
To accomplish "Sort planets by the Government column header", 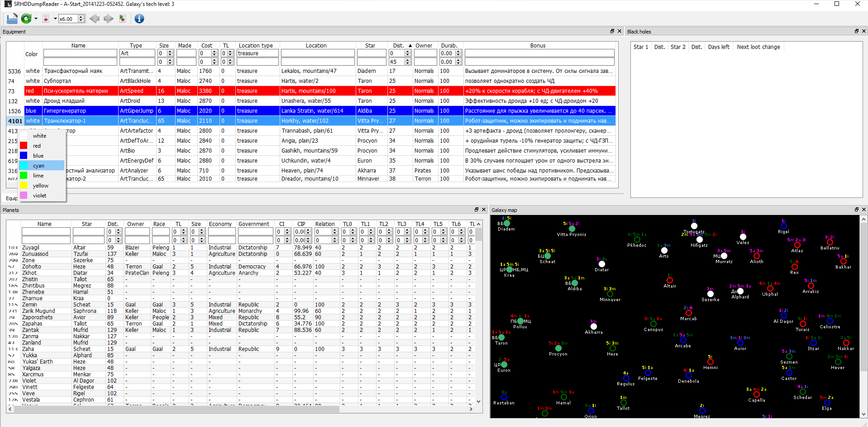I will [x=254, y=224].
